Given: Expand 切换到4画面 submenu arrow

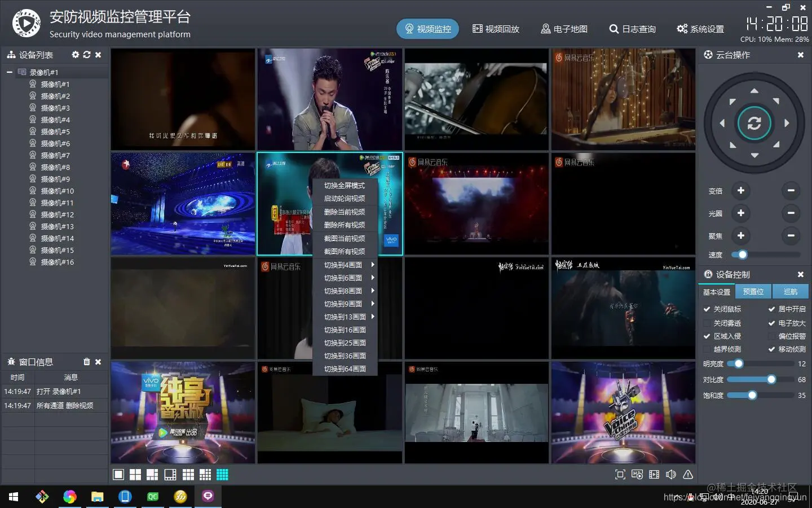Looking at the screenshot, I should [373, 265].
